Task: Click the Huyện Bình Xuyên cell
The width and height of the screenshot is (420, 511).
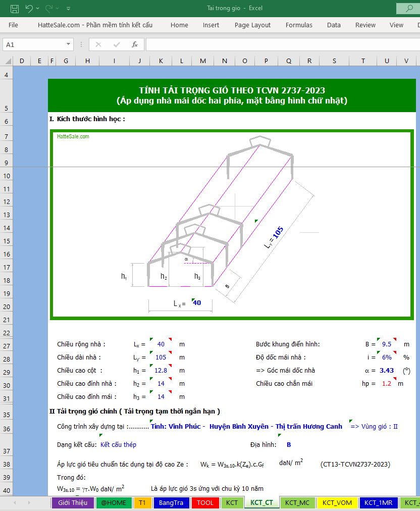Action: 239,427
